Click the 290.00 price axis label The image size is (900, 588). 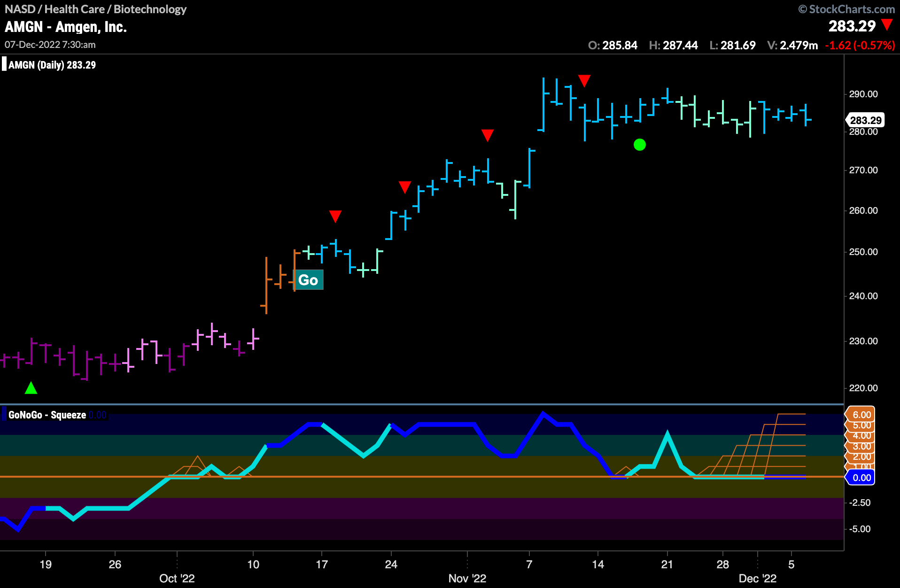[863, 94]
